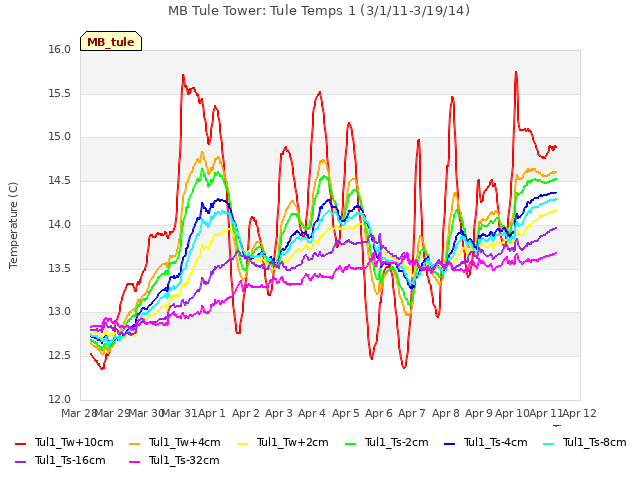This screenshot has height=480, width=640.
Task: Click the cyan Tul1_Ts-8cm legend swatch
Action: (549, 443)
